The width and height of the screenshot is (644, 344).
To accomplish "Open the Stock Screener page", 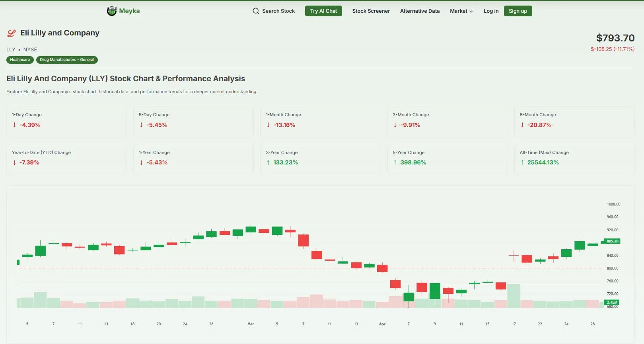I will coord(371,11).
